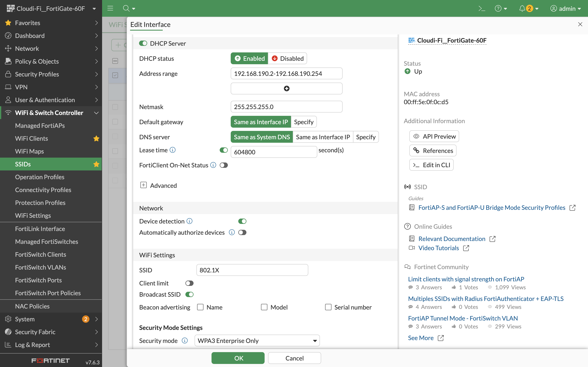Click the notifications bell icon

pos(522,9)
